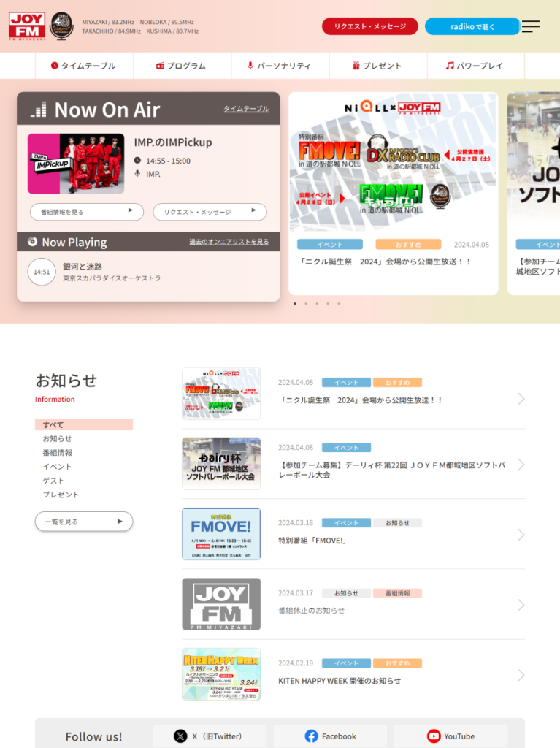Click the 40th anniversary microphone logo
The height and width of the screenshot is (748, 560).
coord(62,26)
